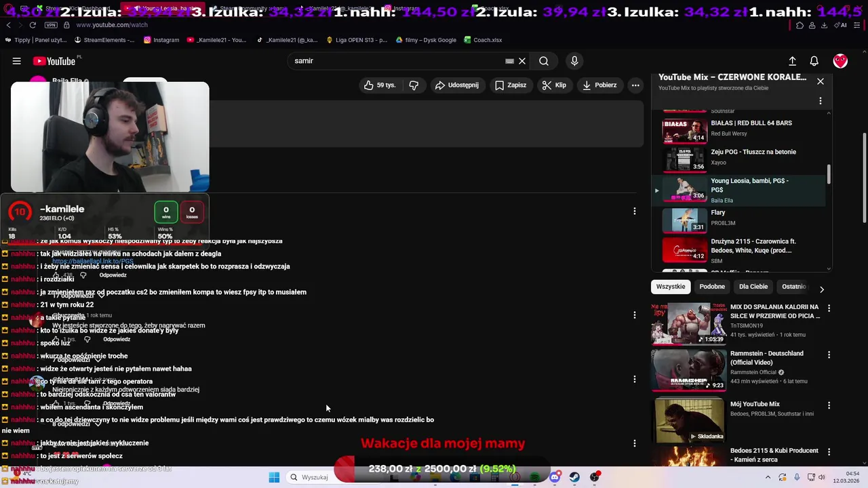This screenshot has height=488, width=868.
Task: Open more actions three-dots beside Pobierz
Action: click(x=635, y=85)
